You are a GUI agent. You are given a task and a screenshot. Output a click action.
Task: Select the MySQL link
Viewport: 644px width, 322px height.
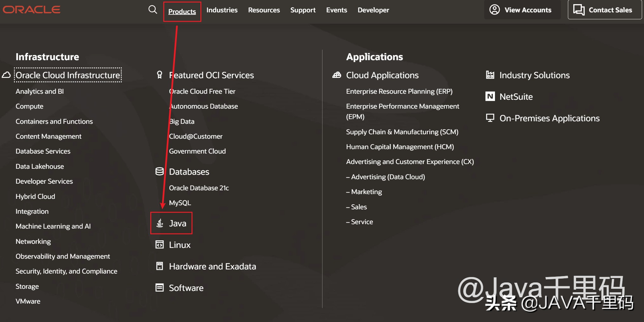click(180, 203)
